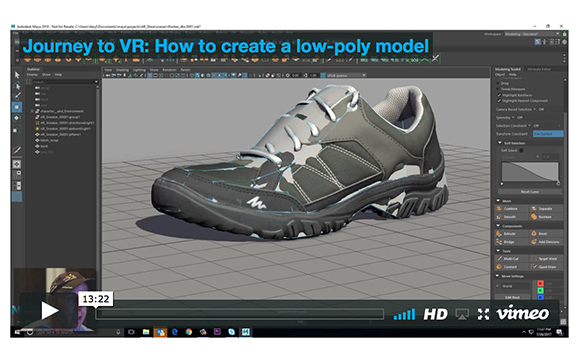This screenshot has height=363, width=580.
Task: Open the viewport Shading menu
Action: (x=122, y=70)
